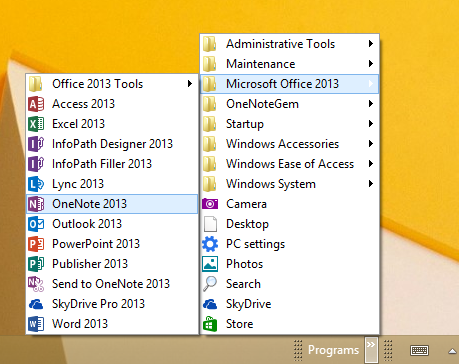This screenshot has width=459, height=364.
Task: Expand the Windows Accessories submenu arrow
Action: [371, 144]
